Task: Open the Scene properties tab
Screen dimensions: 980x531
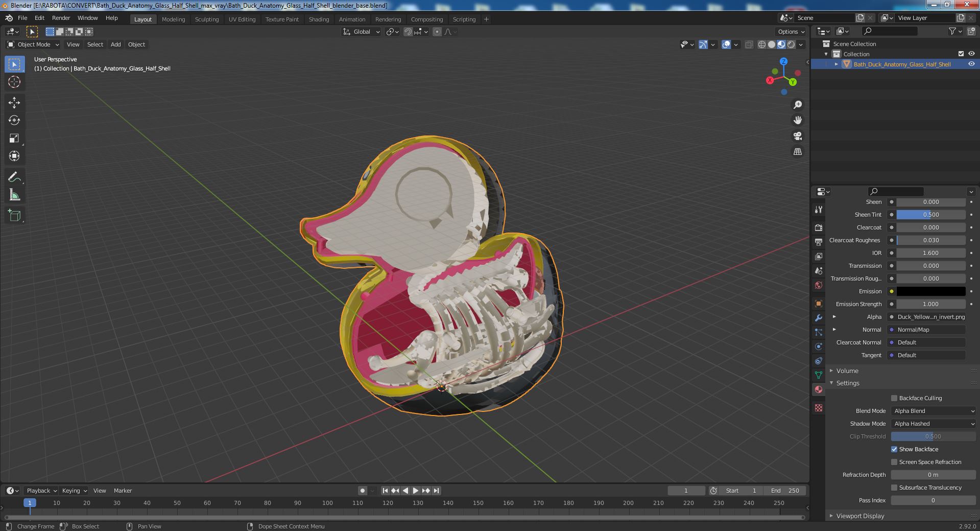Action: (819, 270)
